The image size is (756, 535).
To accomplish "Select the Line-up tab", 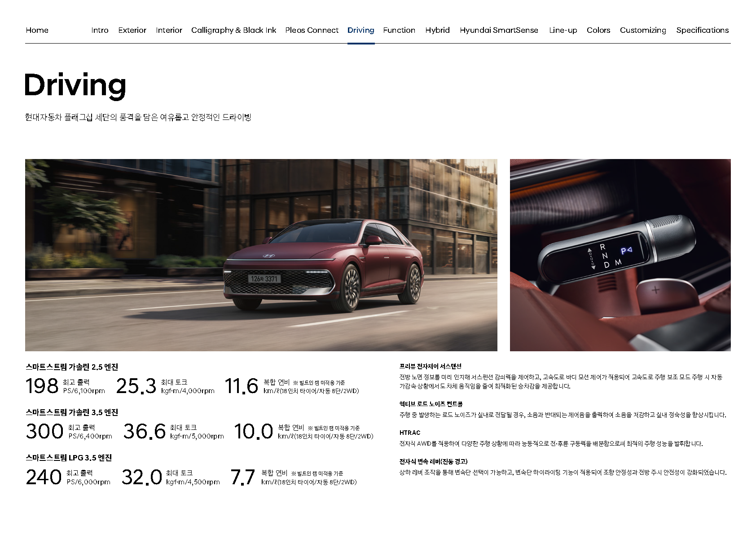I will [x=563, y=30].
